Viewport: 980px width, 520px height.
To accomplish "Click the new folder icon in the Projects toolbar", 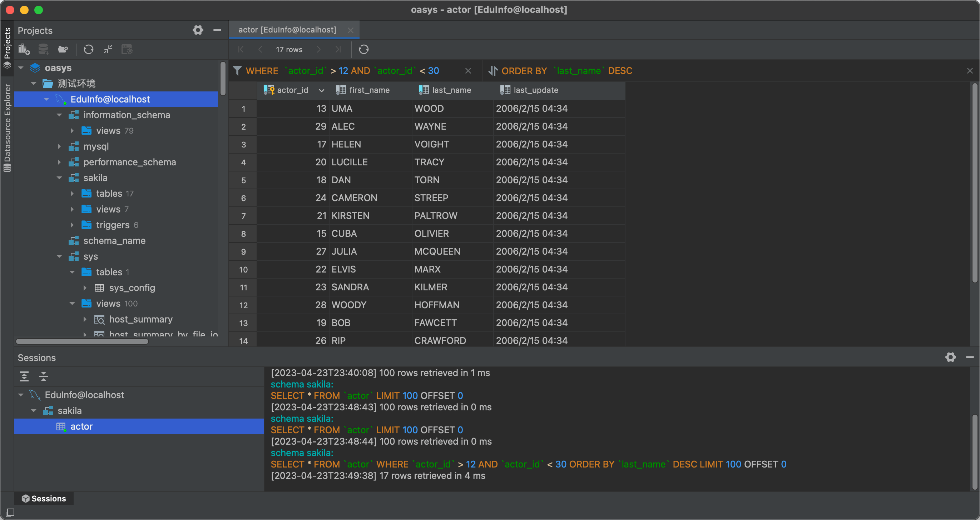I will tap(63, 49).
